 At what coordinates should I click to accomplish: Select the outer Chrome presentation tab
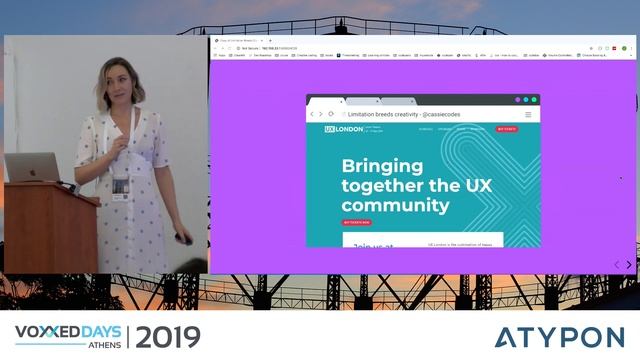coord(239,40)
